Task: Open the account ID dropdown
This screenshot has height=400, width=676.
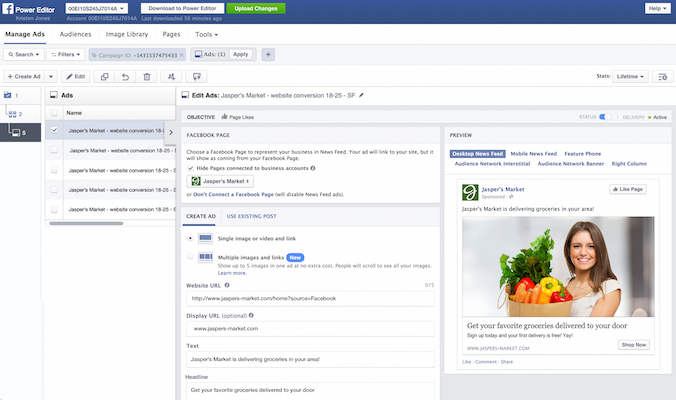Action: coord(97,8)
